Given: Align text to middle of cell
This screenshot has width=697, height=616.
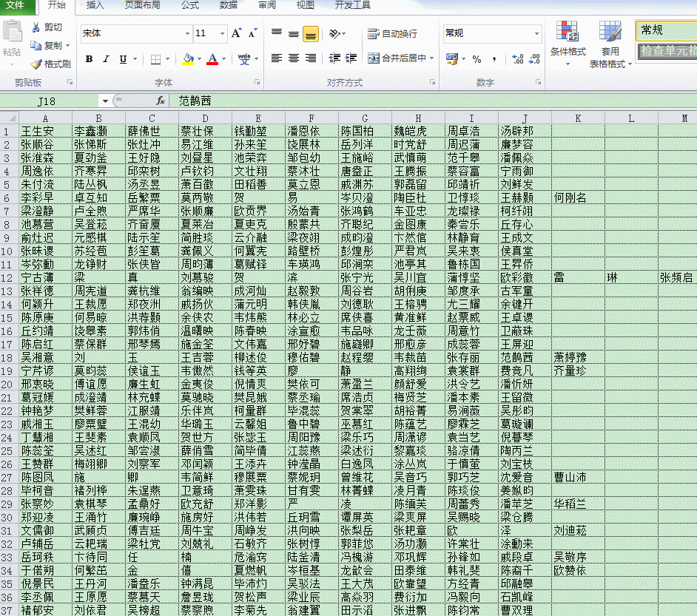Looking at the screenshot, I should pyautogui.click(x=294, y=34).
